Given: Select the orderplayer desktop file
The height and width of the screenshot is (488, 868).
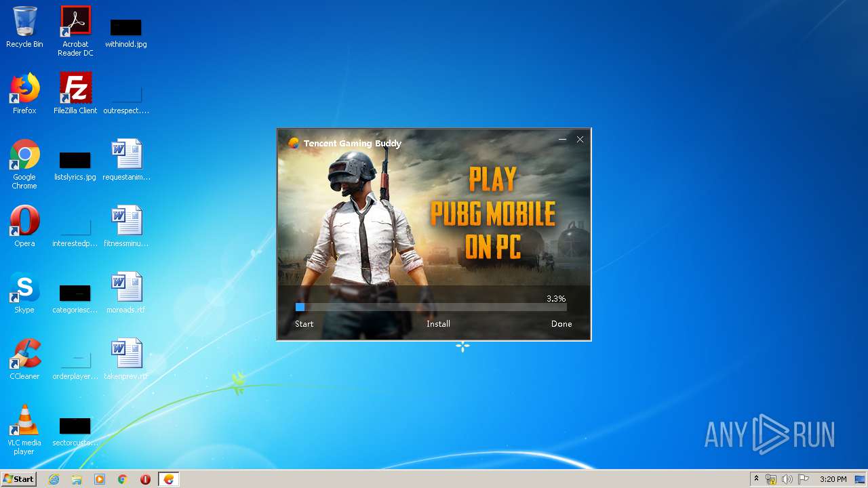Looking at the screenshot, I should coord(75,365).
